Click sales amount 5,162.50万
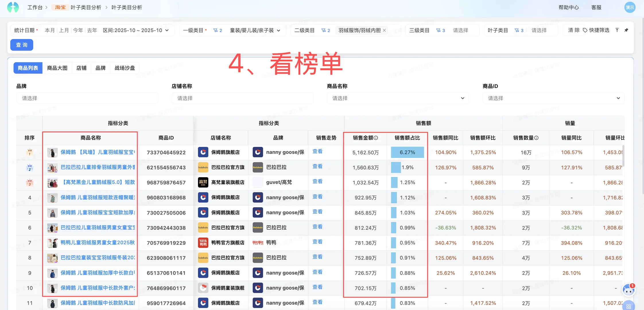644x310 pixels. pyautogui.click(x=365, y=152)
